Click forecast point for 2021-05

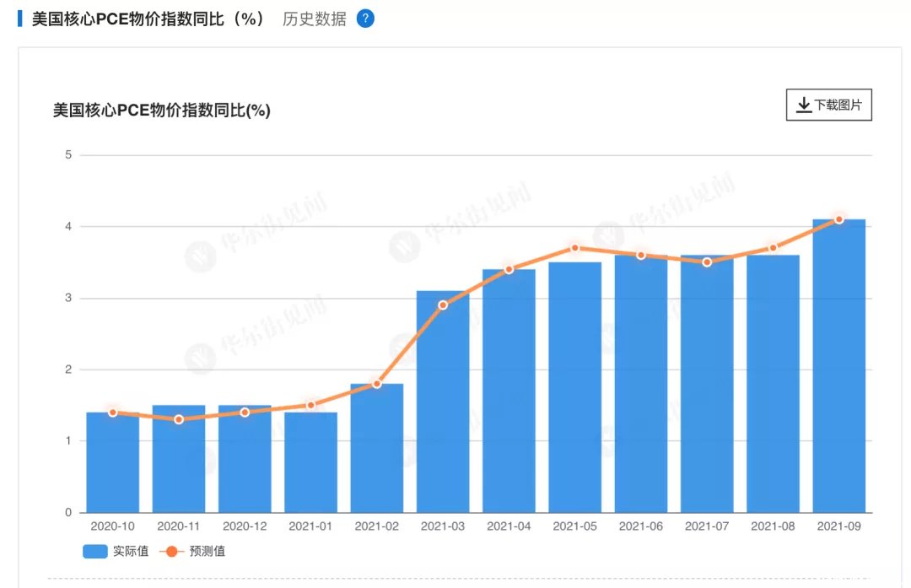click(x=574, y=248)
